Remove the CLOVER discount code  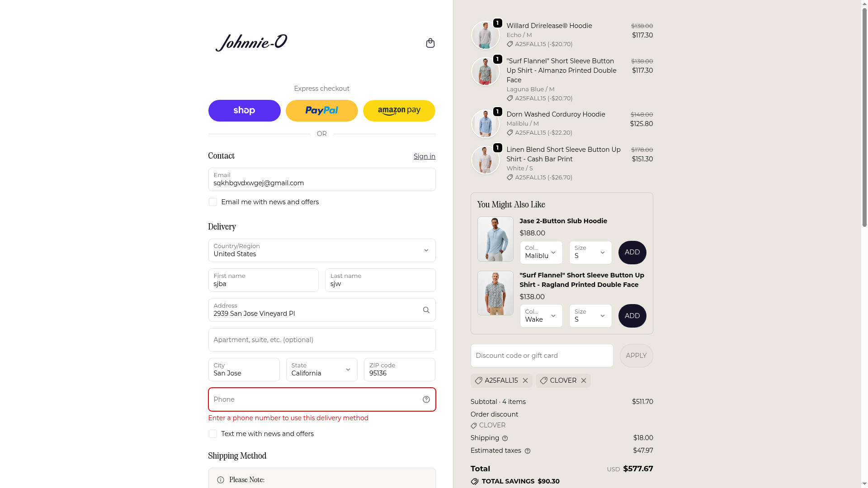[x=583, y=380]
